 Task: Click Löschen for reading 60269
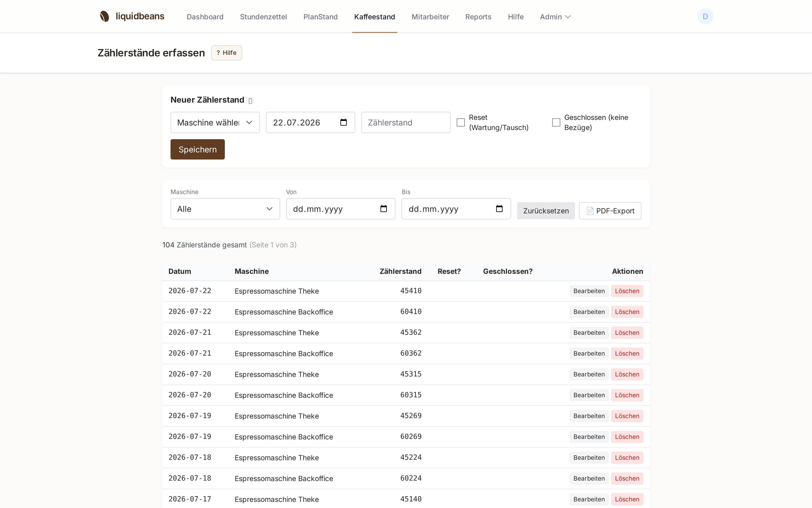tap(627, 437)
